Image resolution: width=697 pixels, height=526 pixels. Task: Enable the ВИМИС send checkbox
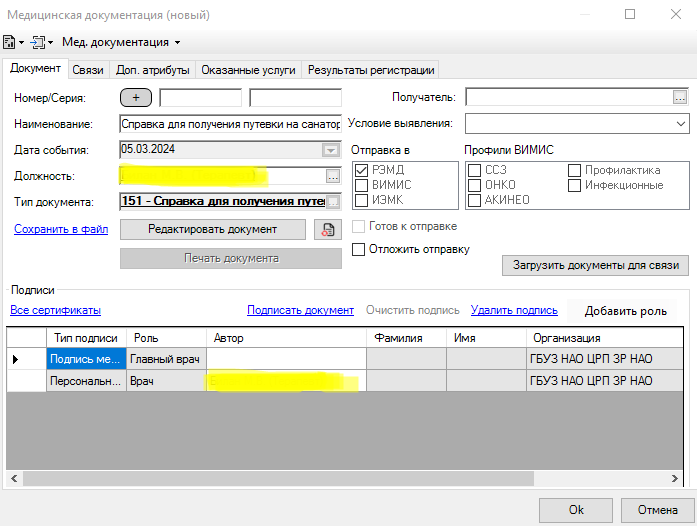click(361, 185)
